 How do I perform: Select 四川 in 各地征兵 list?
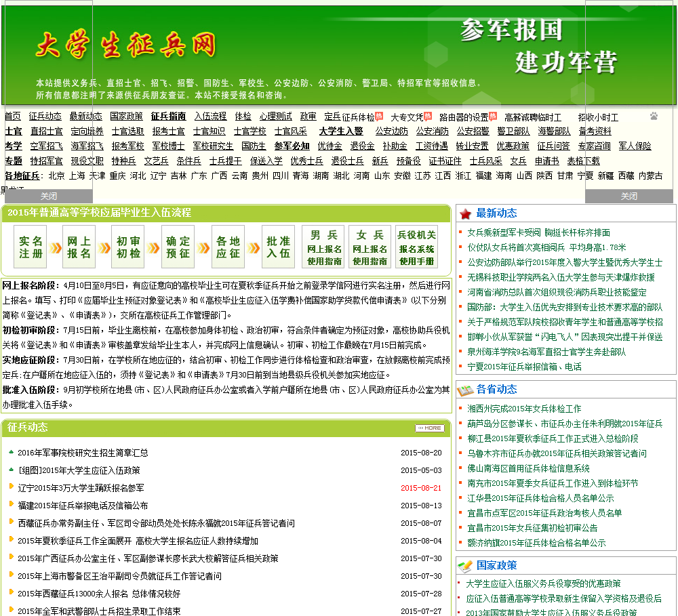point(281,176)
